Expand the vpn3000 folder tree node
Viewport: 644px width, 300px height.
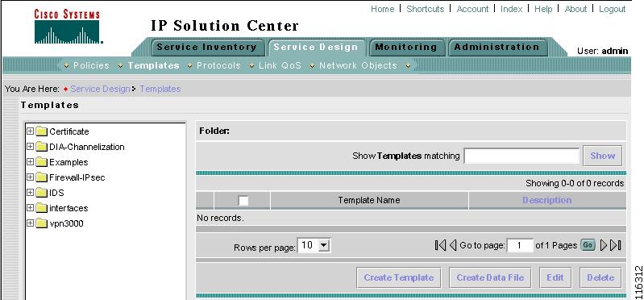30,223
